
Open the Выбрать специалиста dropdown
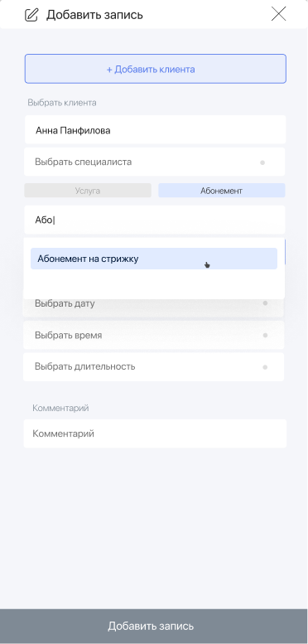[154, 162]
